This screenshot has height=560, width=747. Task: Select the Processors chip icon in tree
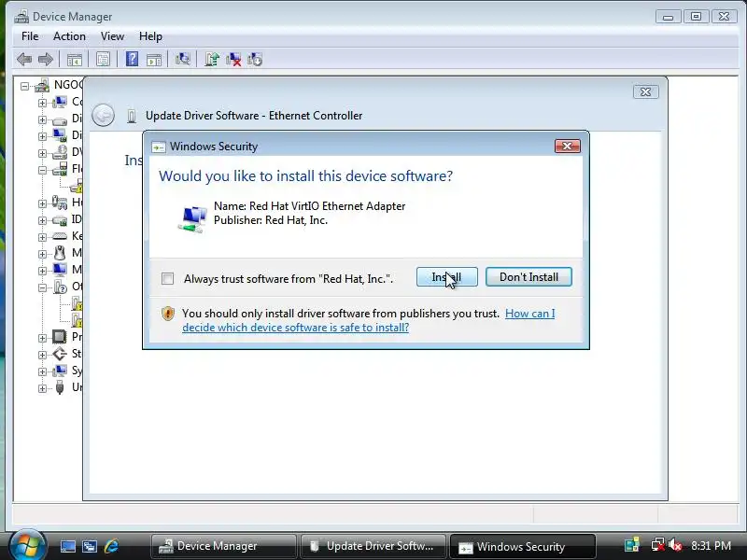[x=60, y=337]
